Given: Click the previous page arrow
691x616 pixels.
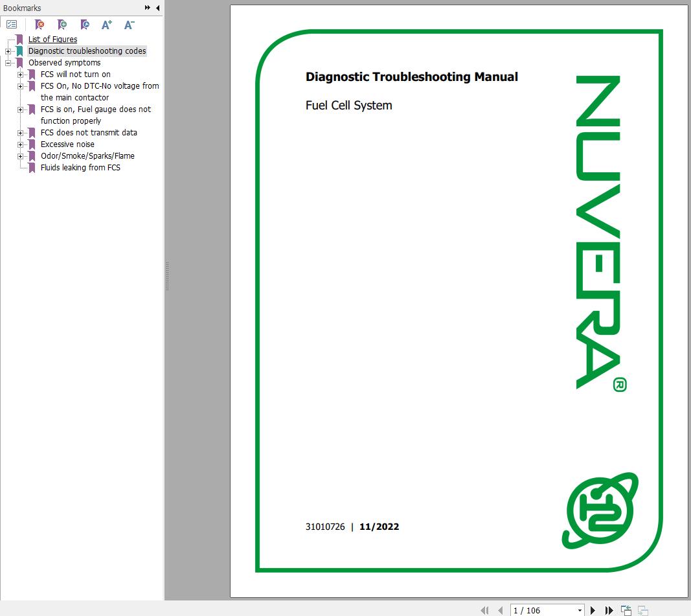Looking at the screenshot, I should pos(500,610).
